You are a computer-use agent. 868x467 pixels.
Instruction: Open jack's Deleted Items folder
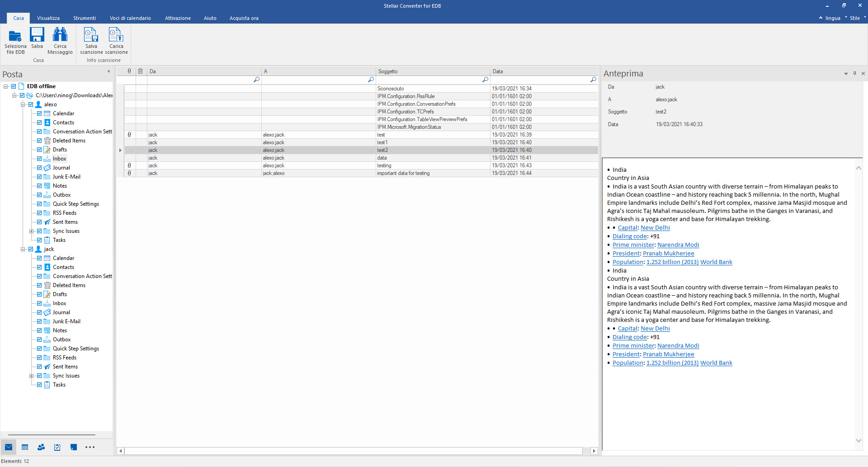(x=69, y=285)
